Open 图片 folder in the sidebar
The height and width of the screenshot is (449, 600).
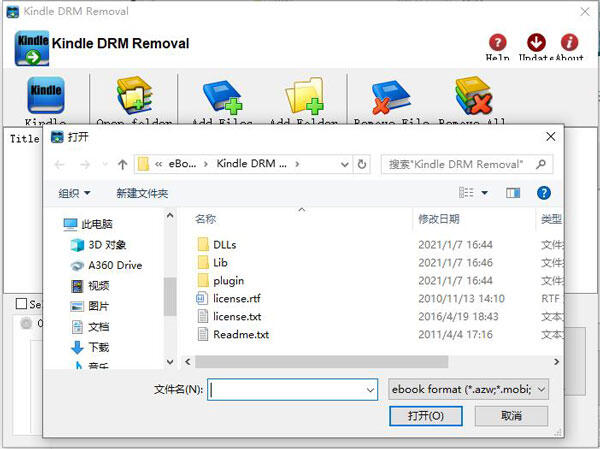[x=90, y=306]
